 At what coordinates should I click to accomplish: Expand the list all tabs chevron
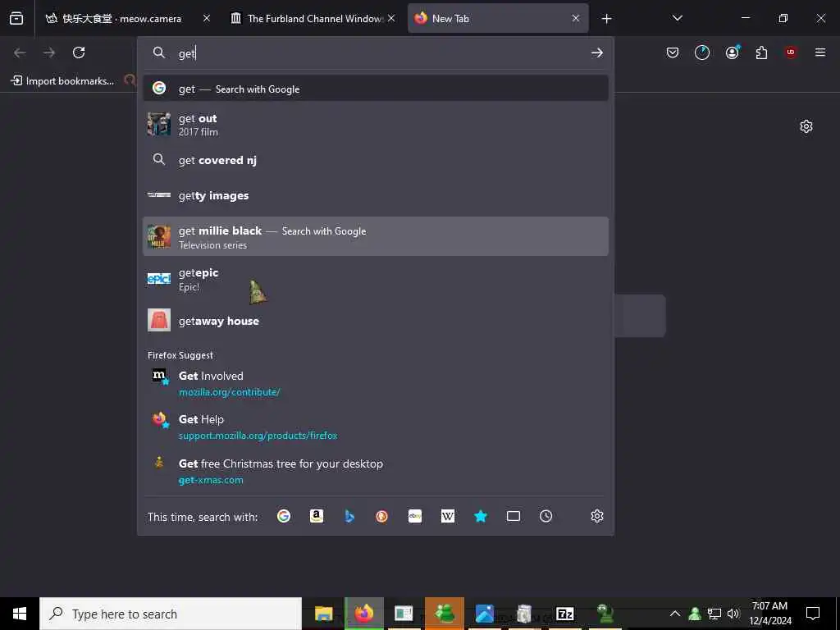coord(677,18)
